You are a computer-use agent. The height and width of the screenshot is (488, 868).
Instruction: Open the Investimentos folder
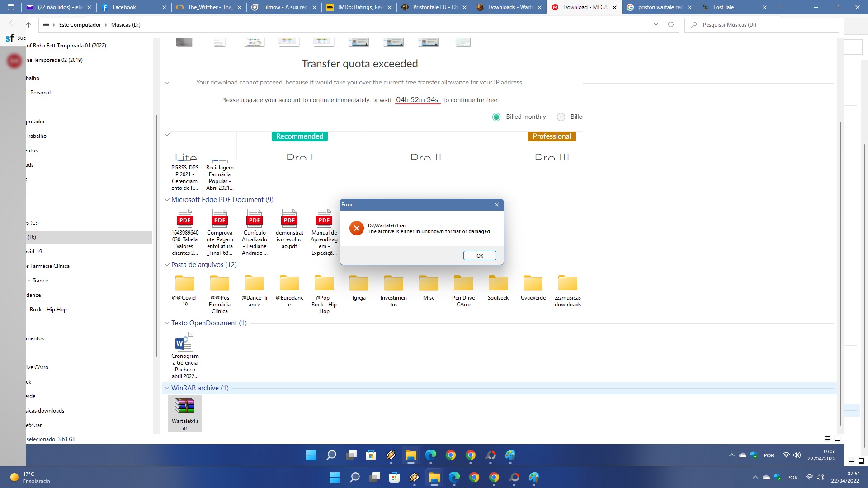coord(394,291)
